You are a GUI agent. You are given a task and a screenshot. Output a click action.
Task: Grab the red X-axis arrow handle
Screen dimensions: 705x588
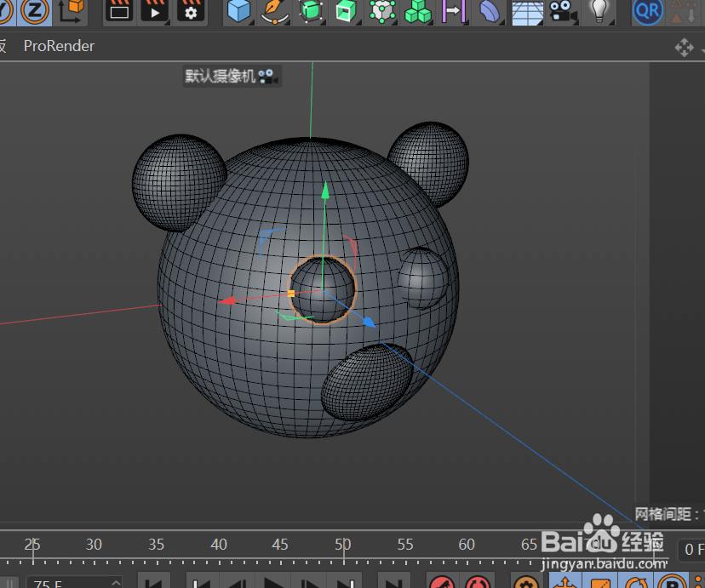tap(226, 300)
